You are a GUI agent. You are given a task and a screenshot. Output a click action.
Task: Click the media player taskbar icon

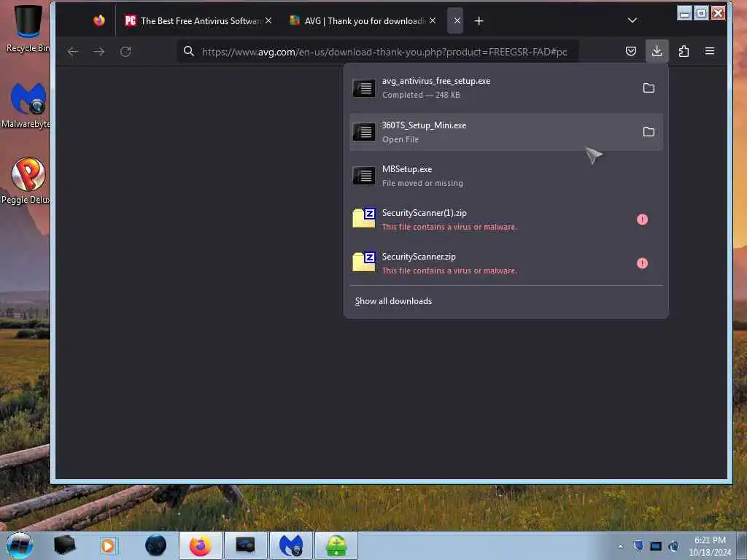pos(109,545)
